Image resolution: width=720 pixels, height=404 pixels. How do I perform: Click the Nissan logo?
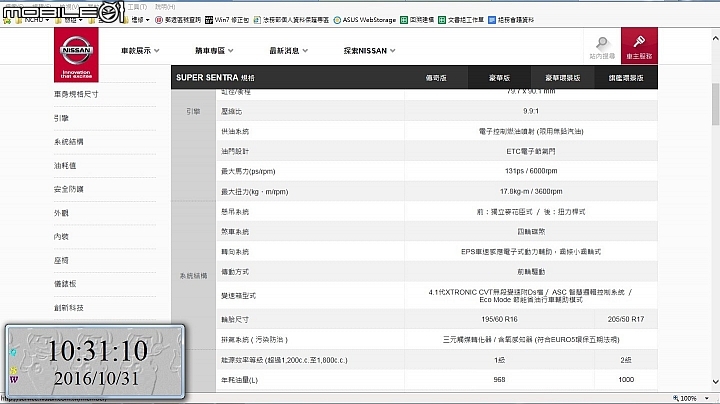(x=76, y=55)
